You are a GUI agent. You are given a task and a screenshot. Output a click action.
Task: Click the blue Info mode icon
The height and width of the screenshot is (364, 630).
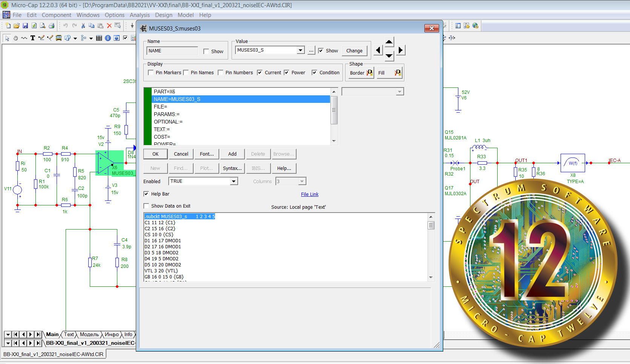108,38
